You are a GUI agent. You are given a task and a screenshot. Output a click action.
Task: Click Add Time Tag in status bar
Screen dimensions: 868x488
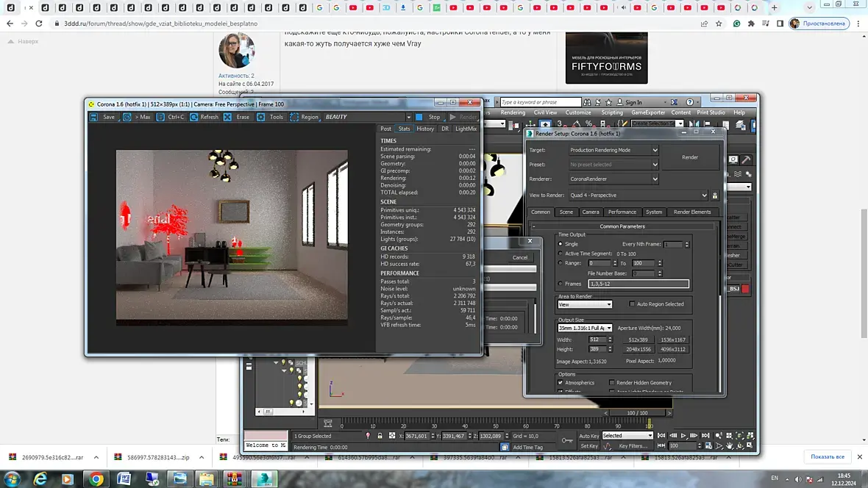pyautogui.click(x=527, y=447)
